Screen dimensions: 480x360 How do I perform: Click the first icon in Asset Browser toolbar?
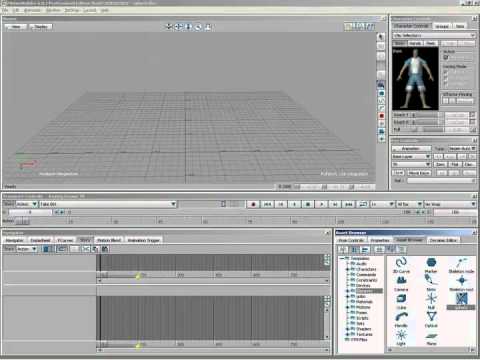coord(343,249)
